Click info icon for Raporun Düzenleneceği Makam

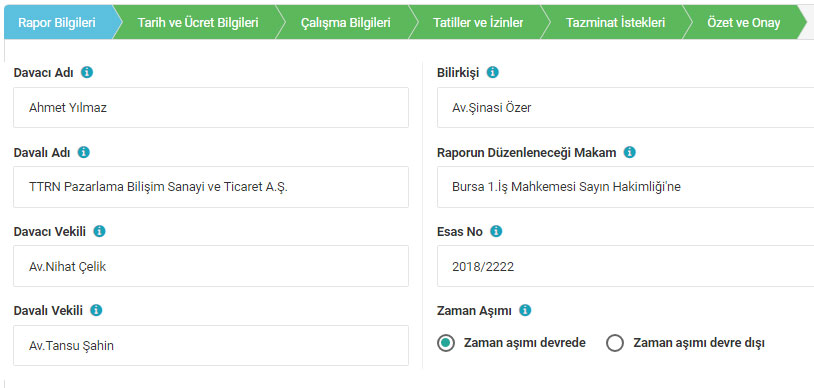(x=630, y=152)
